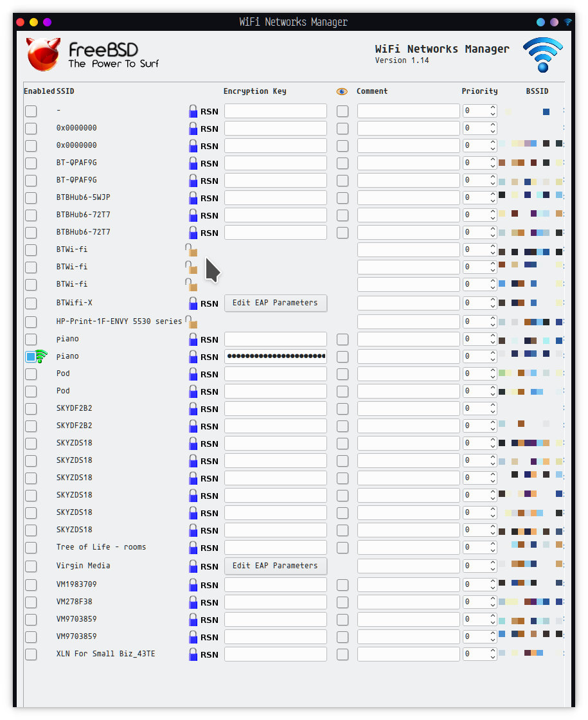Click the BSSID color blocks for VM278F38
Image resolution: width=588 pixels, height=720 pixels.
pyautogui.click(x=531, y=602)
